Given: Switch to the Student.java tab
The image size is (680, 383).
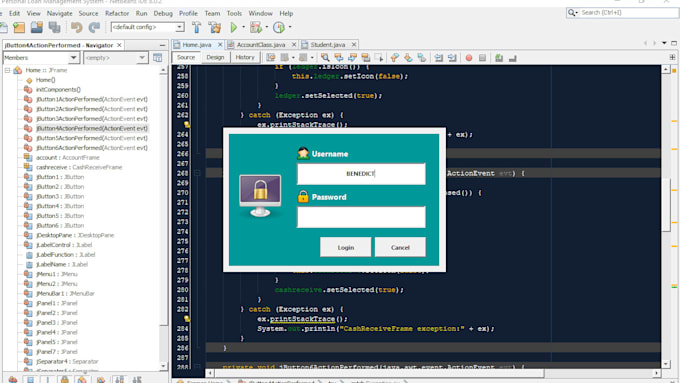Looking at the screenshot, I should [327, 45].
